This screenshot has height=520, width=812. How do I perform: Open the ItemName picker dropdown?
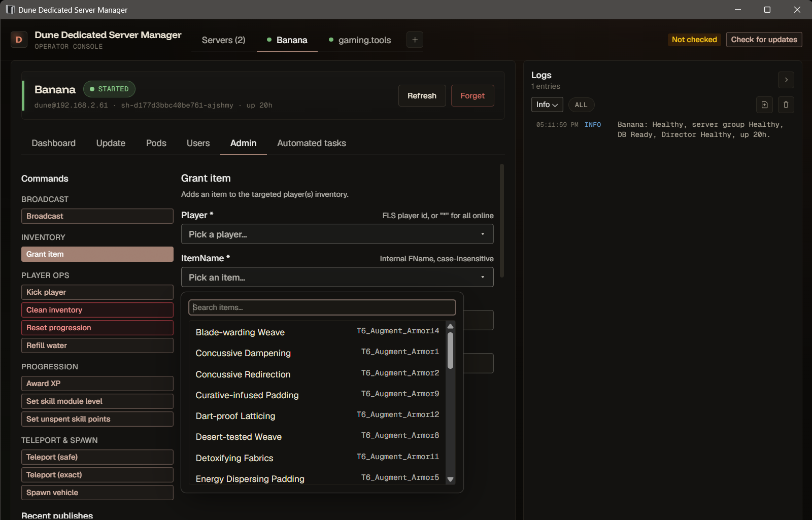click(337, 277)
